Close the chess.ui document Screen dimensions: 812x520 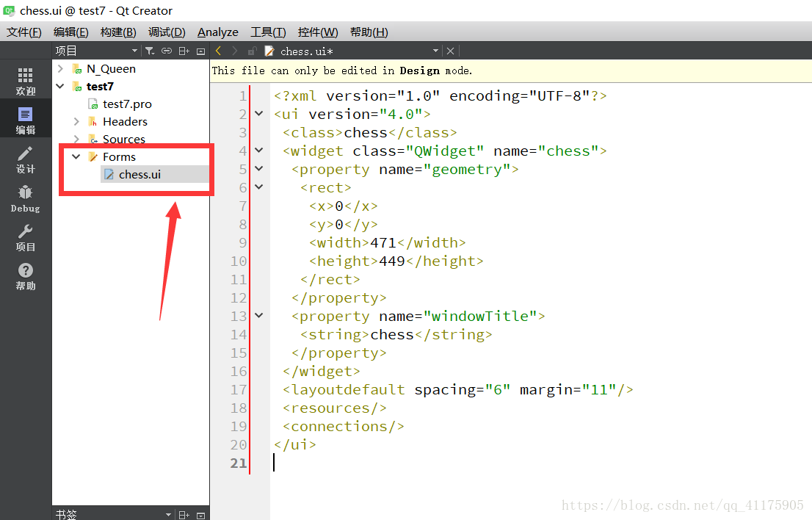[450, 51]
